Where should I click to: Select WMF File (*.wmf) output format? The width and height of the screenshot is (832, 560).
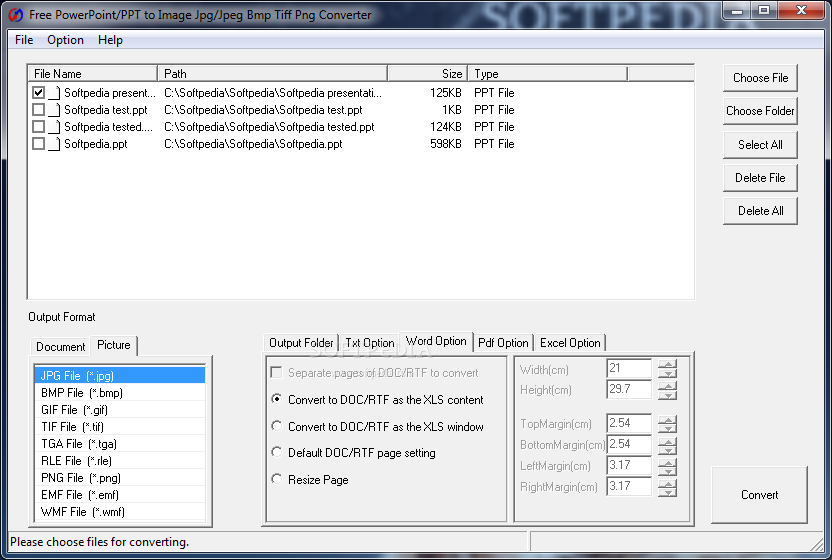(x=120, y=512)
